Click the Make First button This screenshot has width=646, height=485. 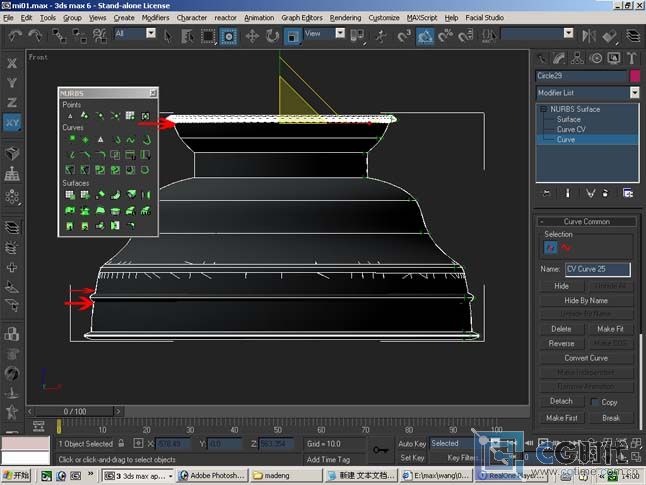point(561,418)
